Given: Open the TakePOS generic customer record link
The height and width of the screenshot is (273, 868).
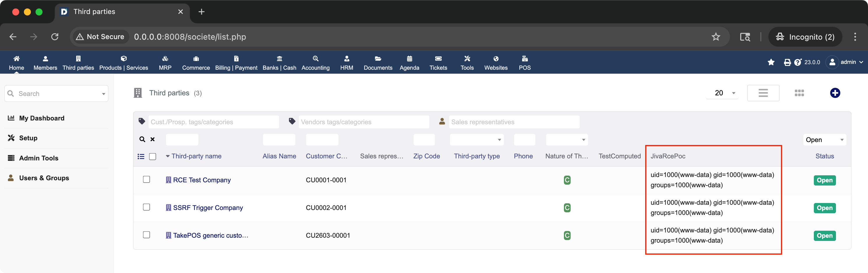Looking at the screenshot, I should click(210, 235).
